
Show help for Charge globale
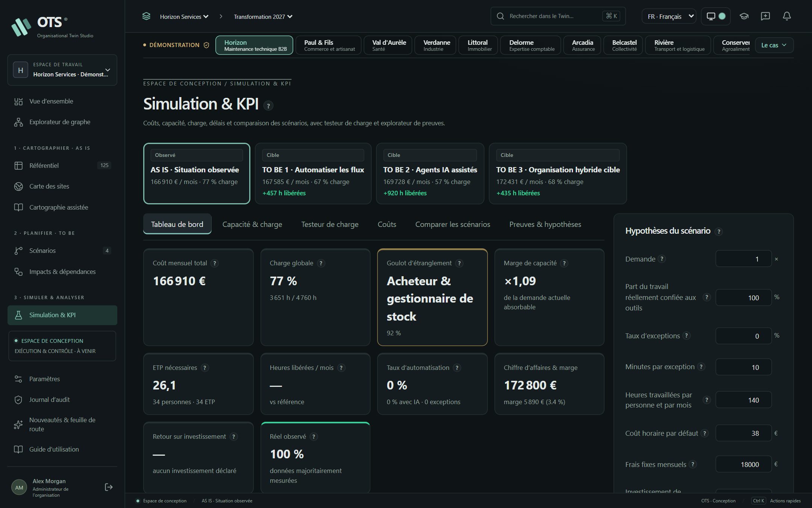(321, 263)
